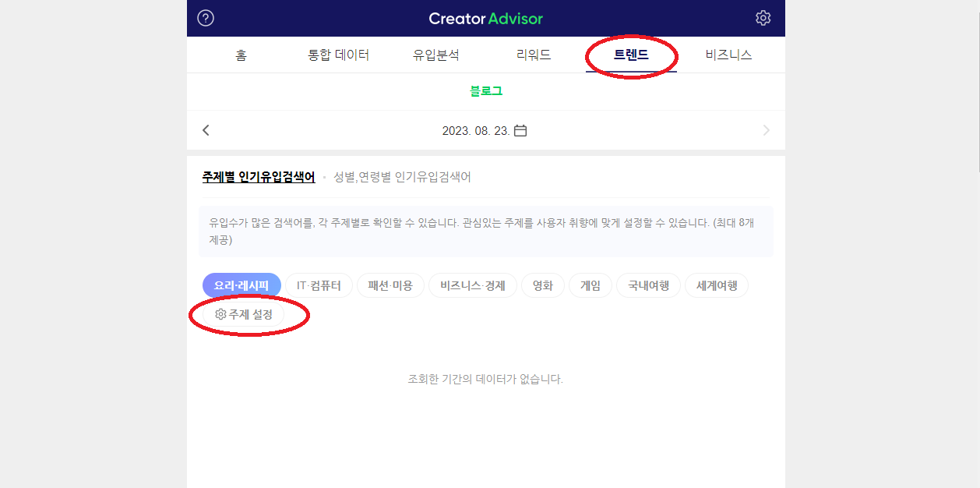Image resolution: width=980 pixels, height=488 pixels.
Task: Select the 요리·레시피 topic chip
Action: point(241,285)
